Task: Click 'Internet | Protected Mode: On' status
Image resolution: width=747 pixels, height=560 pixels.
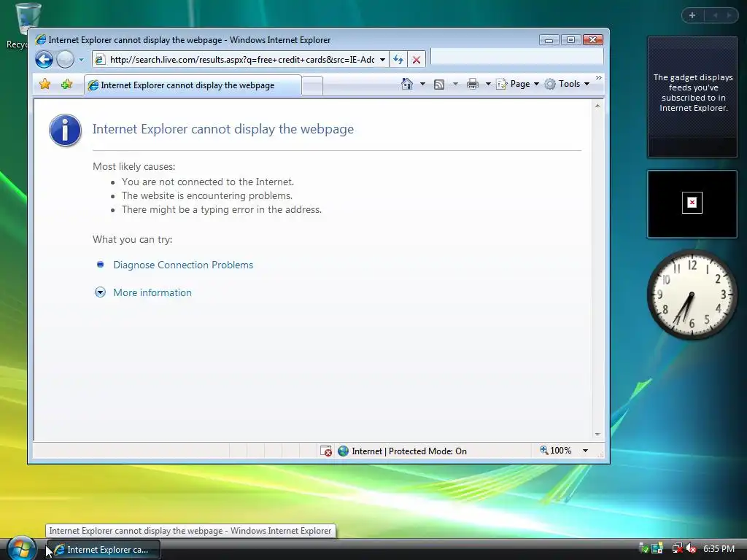Action: click(x=409, y=451)
